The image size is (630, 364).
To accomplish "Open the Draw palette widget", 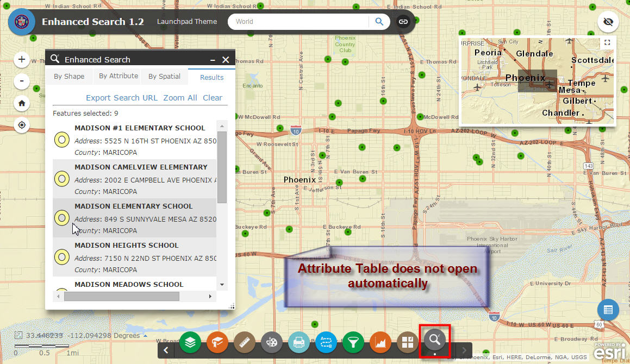I will (272, 342).
